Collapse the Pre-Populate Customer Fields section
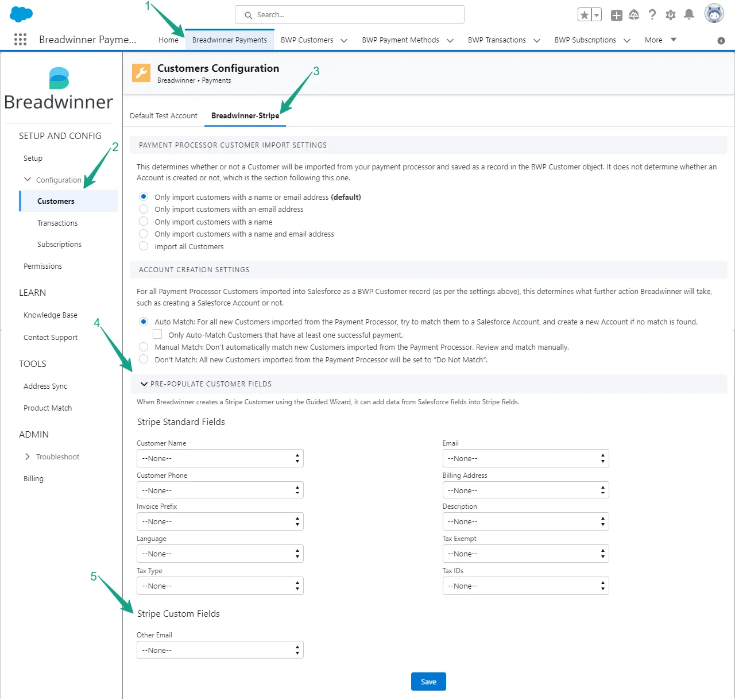Screen dimensions: 735x700 144,384
